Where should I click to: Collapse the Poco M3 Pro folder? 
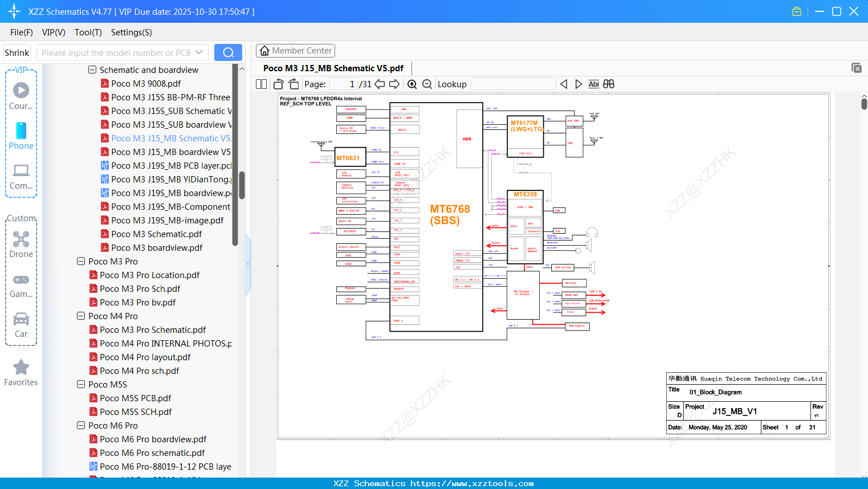click(80, 261)
